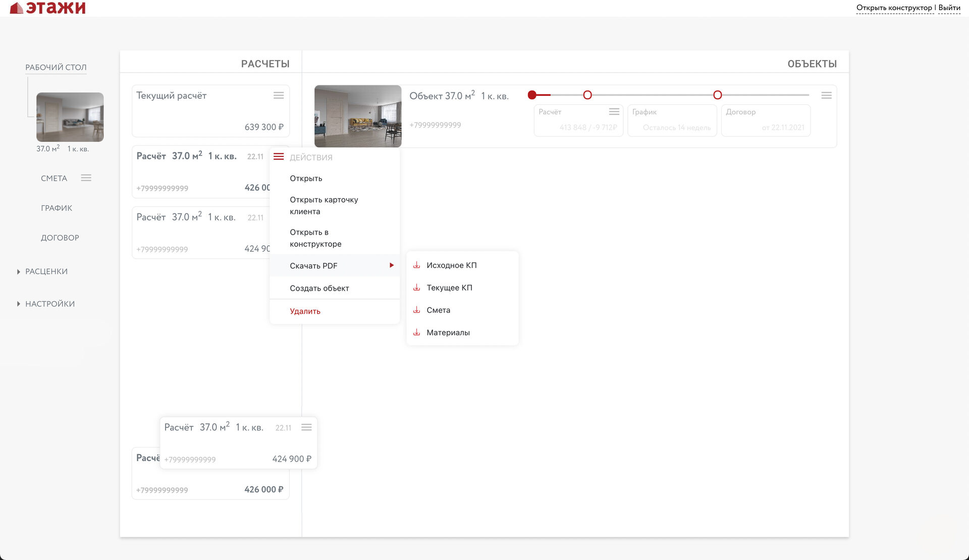Click the Выйти link
The height and width of the screenshot is (560, 969).
[x=949, y=8]
